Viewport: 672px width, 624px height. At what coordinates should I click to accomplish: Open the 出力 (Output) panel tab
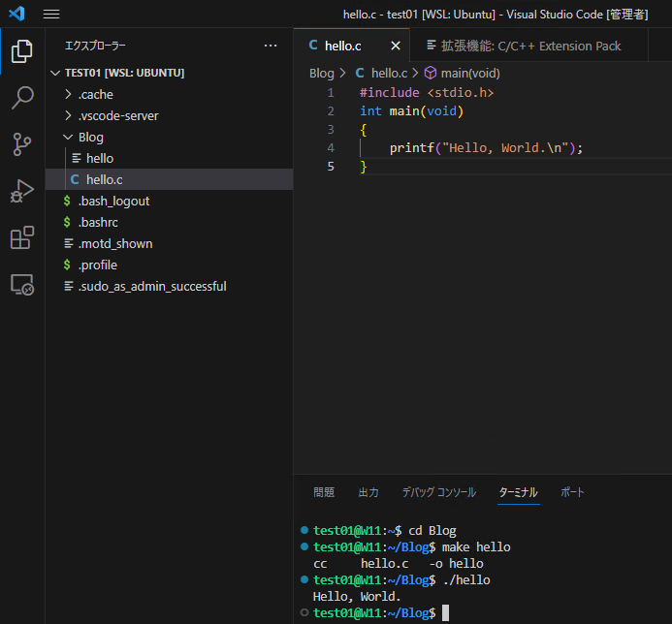(x=368, y=492)
